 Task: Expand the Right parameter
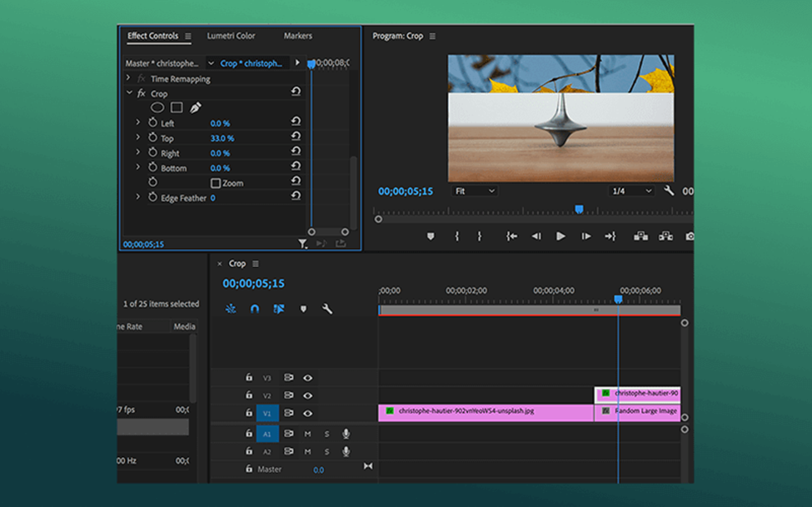point(137,153)
